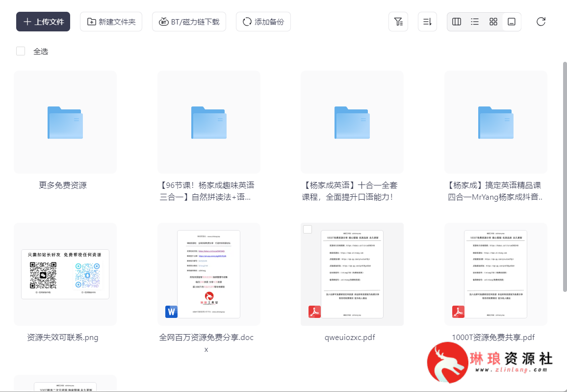Viewport: 567px width, 392px height.
Task: Switch to large preview view layout
Action: point(512,22)
